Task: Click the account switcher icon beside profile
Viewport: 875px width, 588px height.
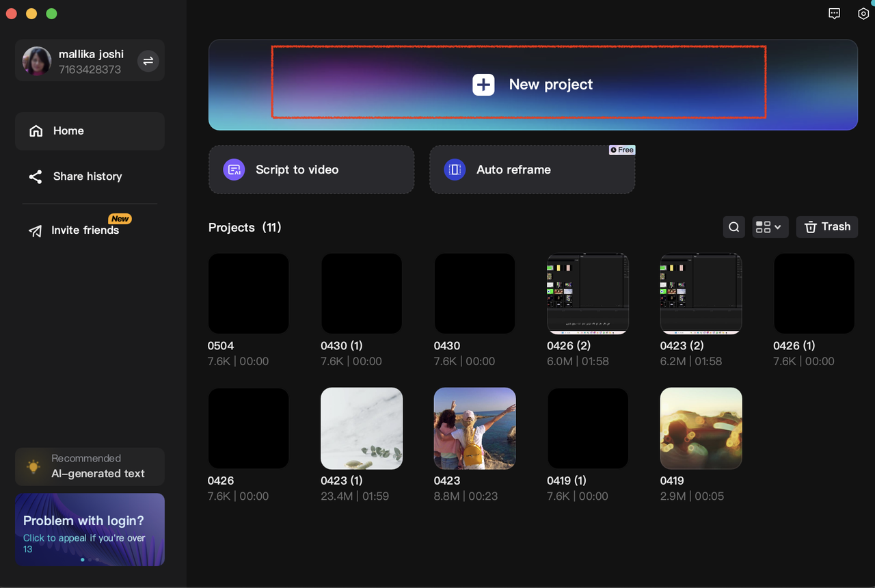Action: pyautogui.click(x=148, y=61)
